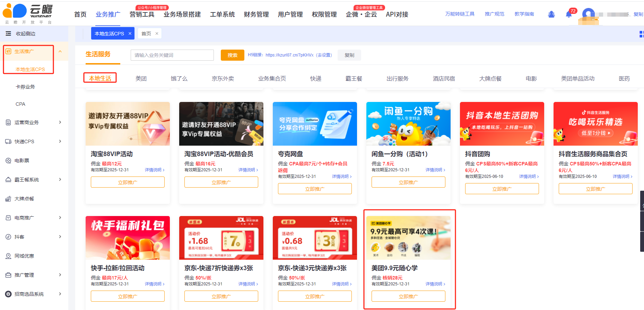
Task: Collapse the 生活推广 menu chevron
Action: coord(60,51)
